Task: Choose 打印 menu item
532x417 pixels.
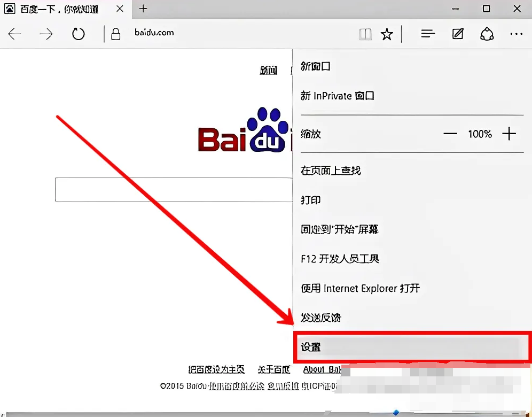Action: tap(412, 200)
